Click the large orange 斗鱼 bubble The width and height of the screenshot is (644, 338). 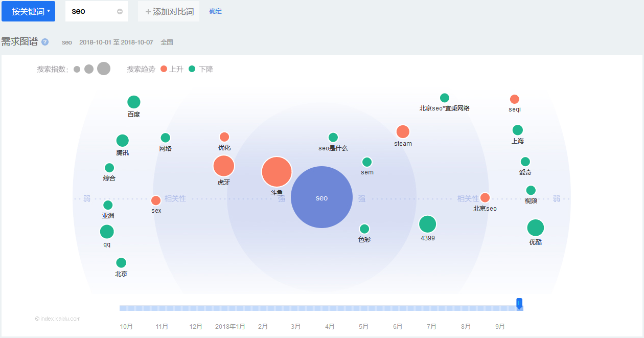[x=277, y=172]
